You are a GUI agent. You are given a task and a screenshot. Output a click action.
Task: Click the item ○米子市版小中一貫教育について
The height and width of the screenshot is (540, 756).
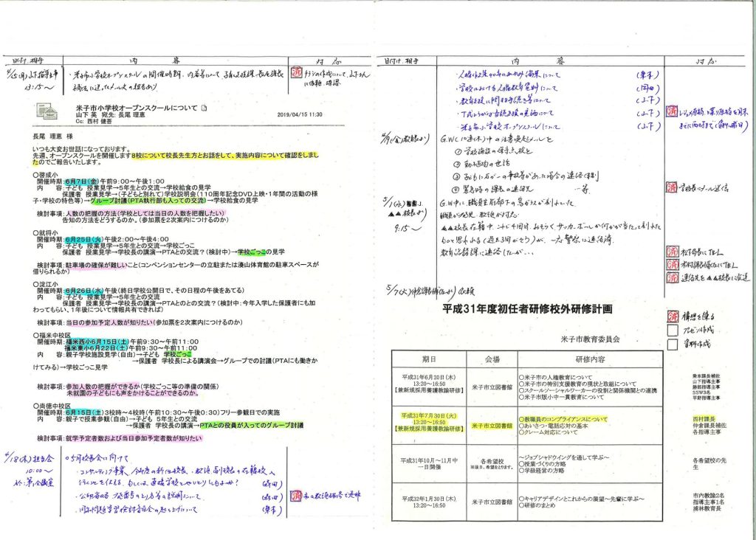coord(561,398)
